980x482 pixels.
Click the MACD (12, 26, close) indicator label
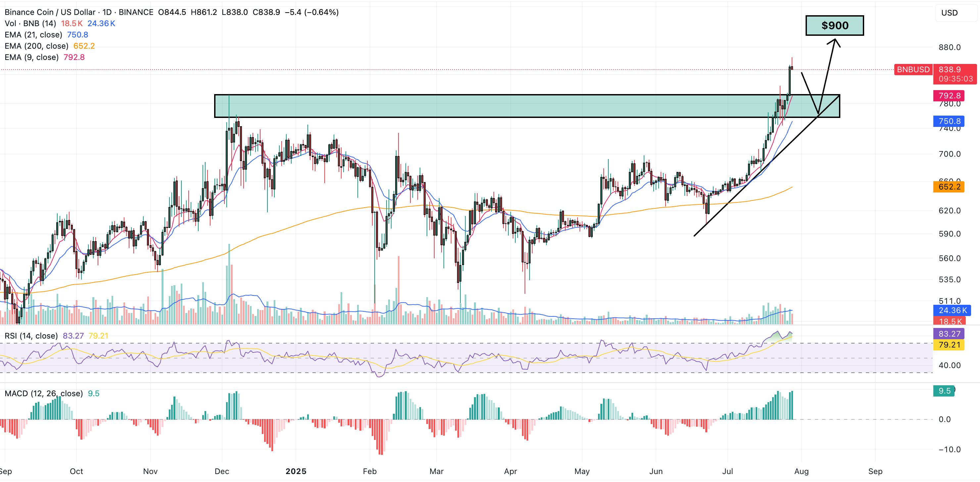click(44, 393)
